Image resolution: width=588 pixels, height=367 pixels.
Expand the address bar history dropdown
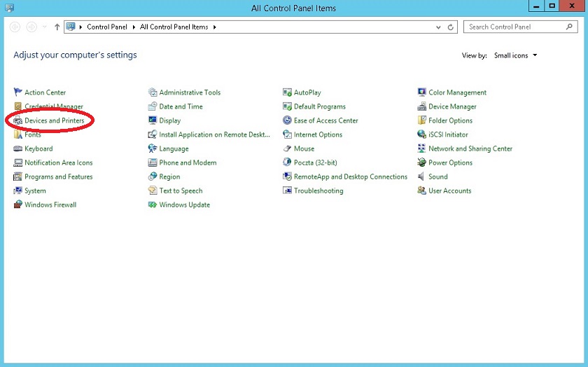pos(438,27)
